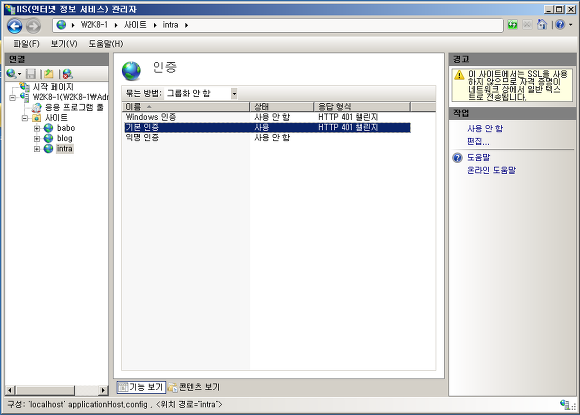The image size is (580, 415).
Task: Sort by the 이름 column header
Action: (x=186, y=107)
